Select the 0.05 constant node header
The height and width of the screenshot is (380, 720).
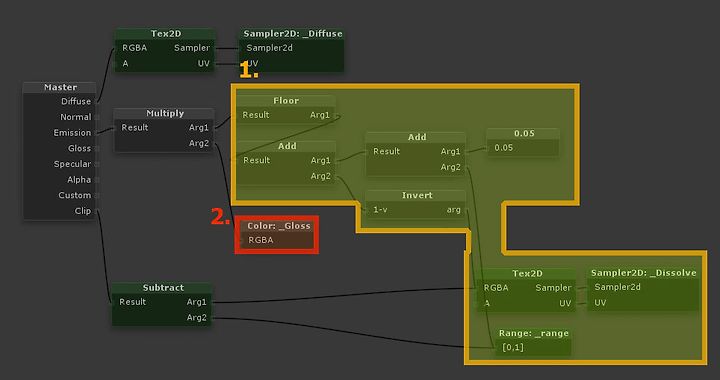coord(523,133)
